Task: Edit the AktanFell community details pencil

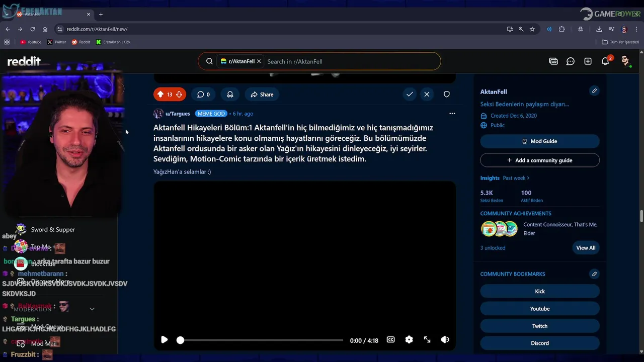Action: [594, 91]
